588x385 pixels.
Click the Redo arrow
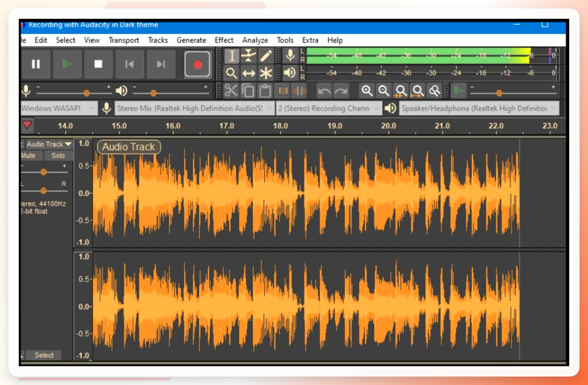click(x=341, y=90)
